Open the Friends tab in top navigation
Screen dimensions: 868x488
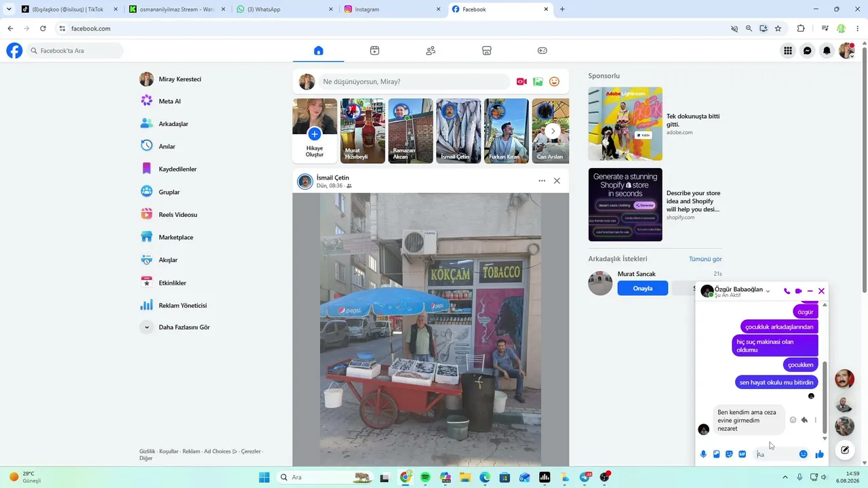(431, 51)
